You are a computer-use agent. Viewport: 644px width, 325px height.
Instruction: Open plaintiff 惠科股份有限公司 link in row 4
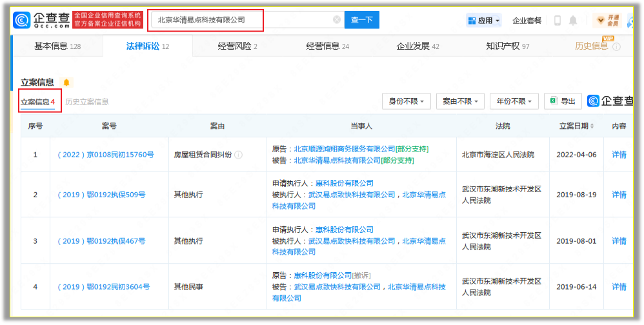[x=323, y=275]
